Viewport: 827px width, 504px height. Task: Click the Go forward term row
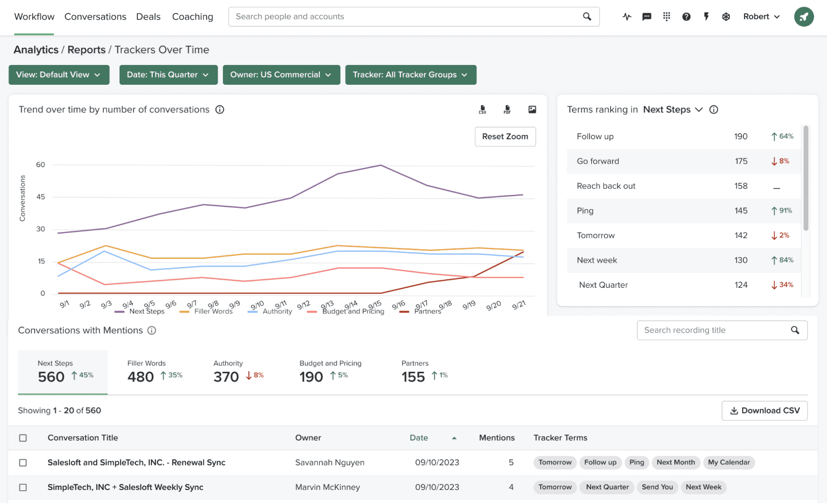[x=684, y=161]
